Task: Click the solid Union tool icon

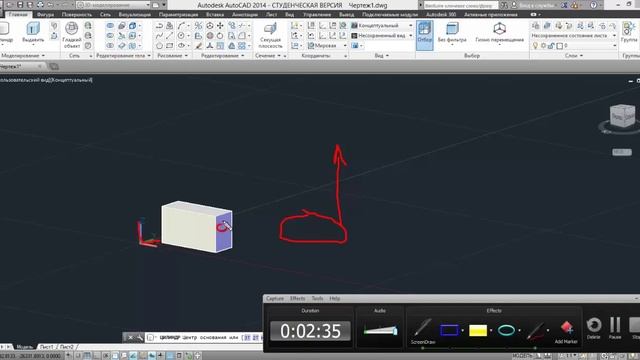Action: 110,26
